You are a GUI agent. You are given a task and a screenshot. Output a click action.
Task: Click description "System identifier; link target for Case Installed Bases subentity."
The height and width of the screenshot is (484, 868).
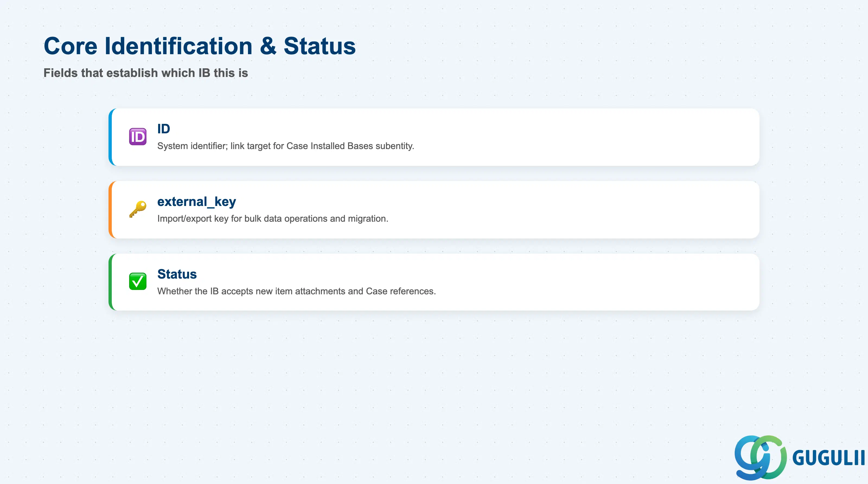pos(286,146)
